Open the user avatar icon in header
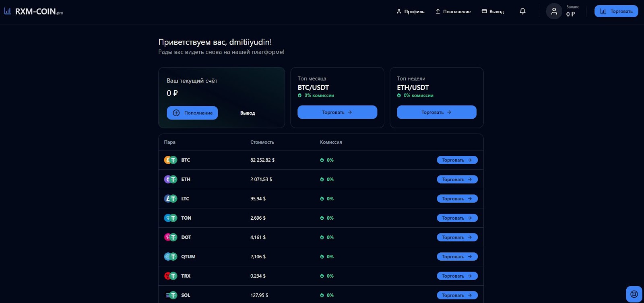Screen dimensions: 644x303 [x=554, y=11]
